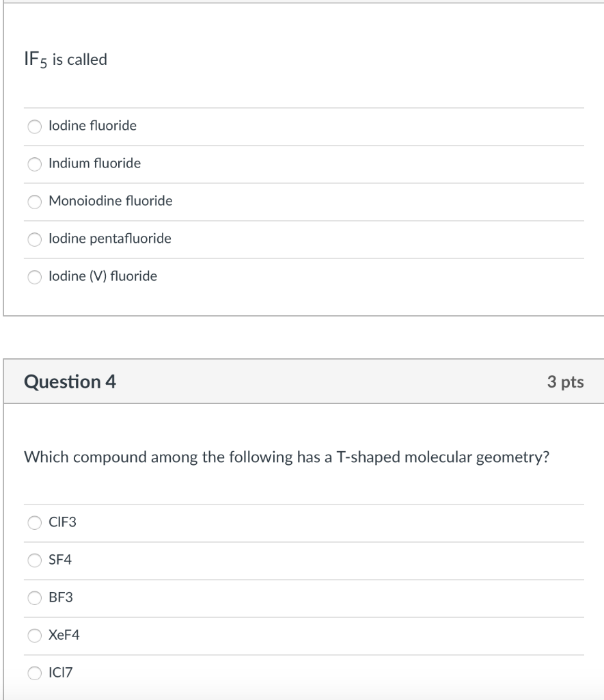Select the Indium fluoride answer option
This screenshot has width=604, height=700.
(34, 163)
